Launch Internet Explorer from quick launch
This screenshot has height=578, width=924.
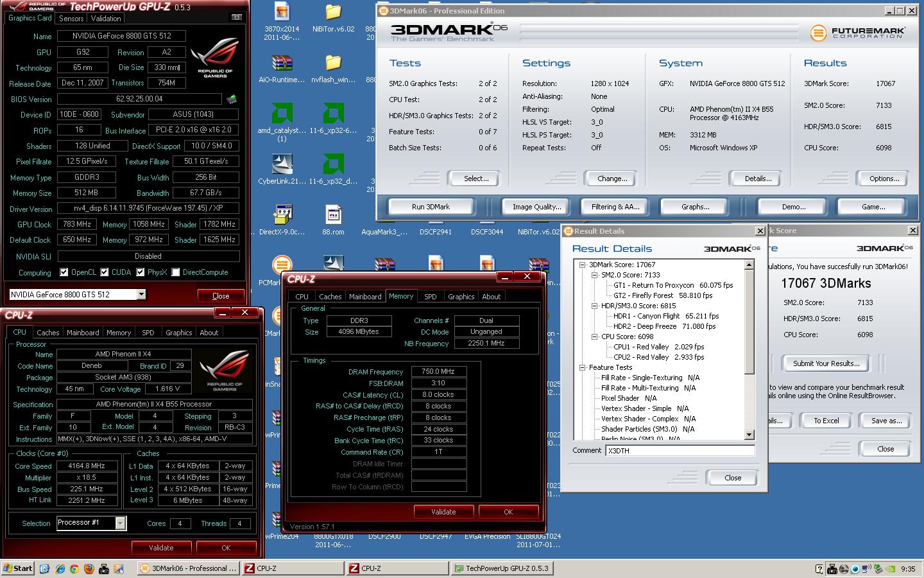(x=60, y=568)
